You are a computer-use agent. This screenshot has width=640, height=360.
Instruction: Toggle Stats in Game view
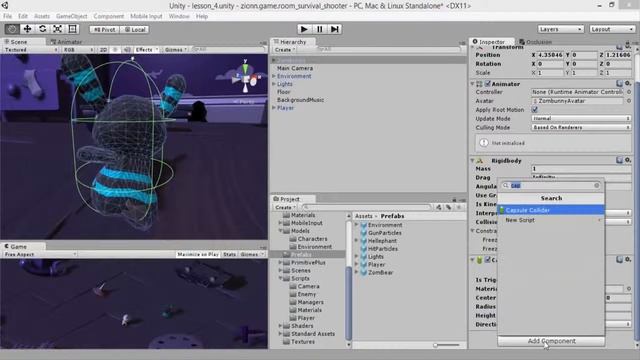pyautogui.click(x=229, y=254)
